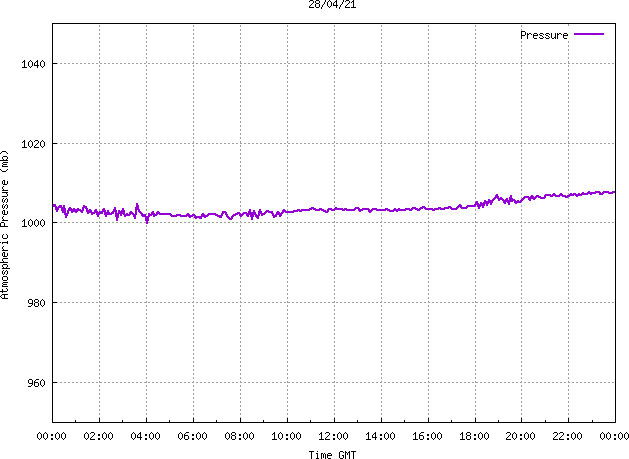Click the 1020 y-axis label

pos(34,144)
